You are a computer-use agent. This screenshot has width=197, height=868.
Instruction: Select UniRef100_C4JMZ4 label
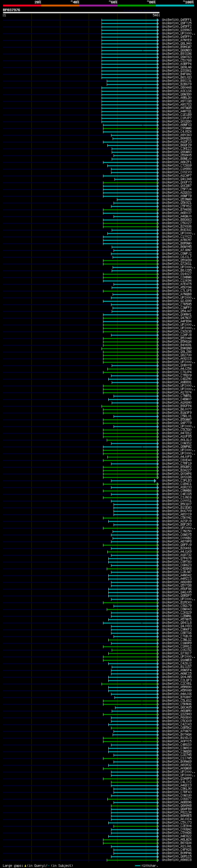pos(176,132)
